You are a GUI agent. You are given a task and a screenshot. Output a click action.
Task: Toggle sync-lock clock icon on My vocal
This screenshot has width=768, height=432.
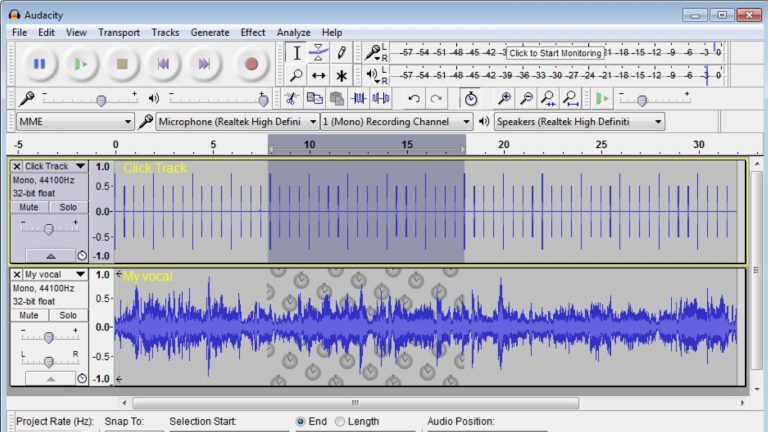82,379
